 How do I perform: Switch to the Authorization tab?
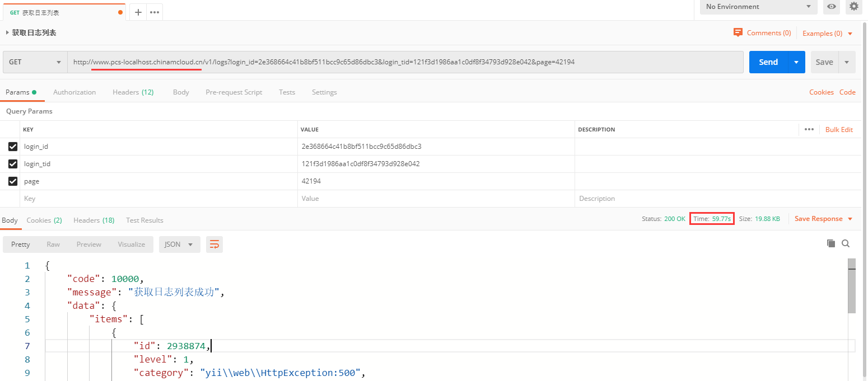click(x=74, y=92)
